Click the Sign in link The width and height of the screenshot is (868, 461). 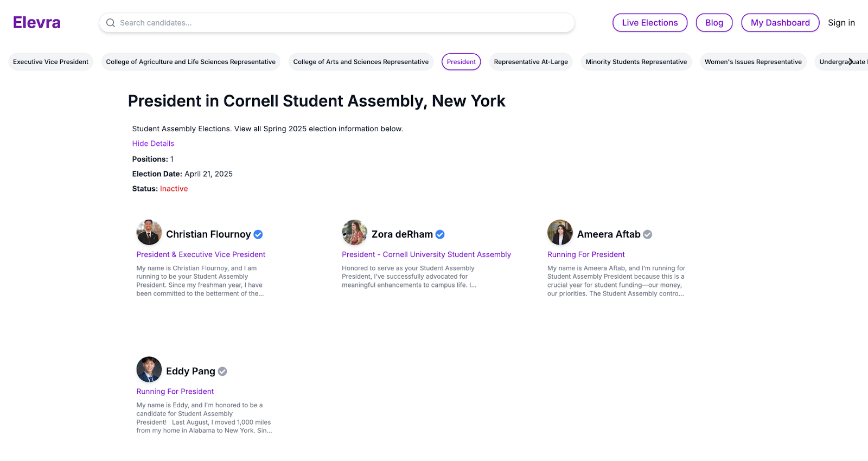click(841, 23)
